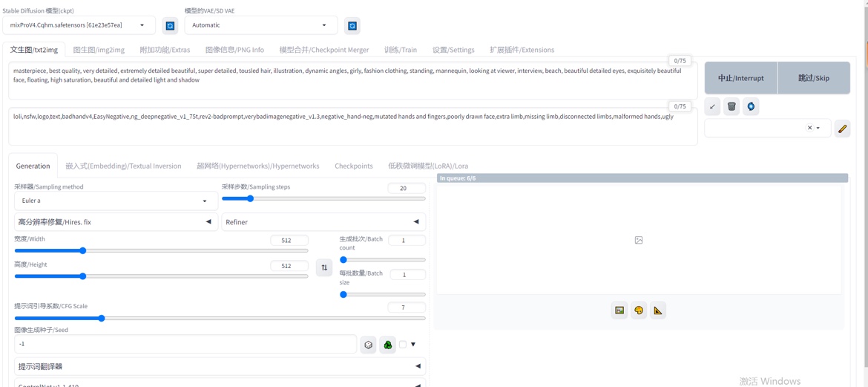Screen dimensions: 868x387
Task: Expand the 提示词翻译器 panel
Action: point(220,366)
